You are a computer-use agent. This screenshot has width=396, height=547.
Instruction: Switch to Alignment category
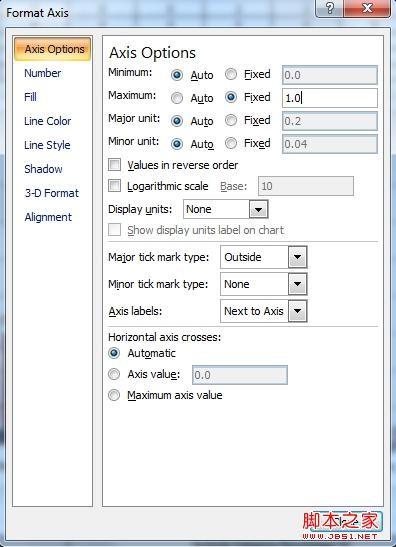pos(48,217)
